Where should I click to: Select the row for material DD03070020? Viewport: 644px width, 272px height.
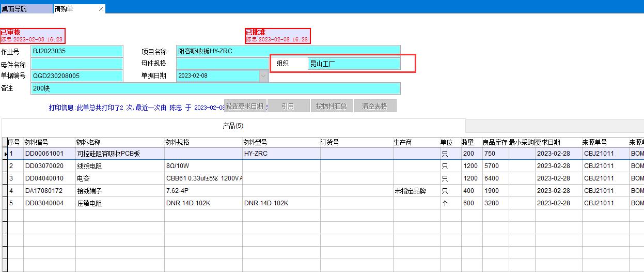(44, 166)
